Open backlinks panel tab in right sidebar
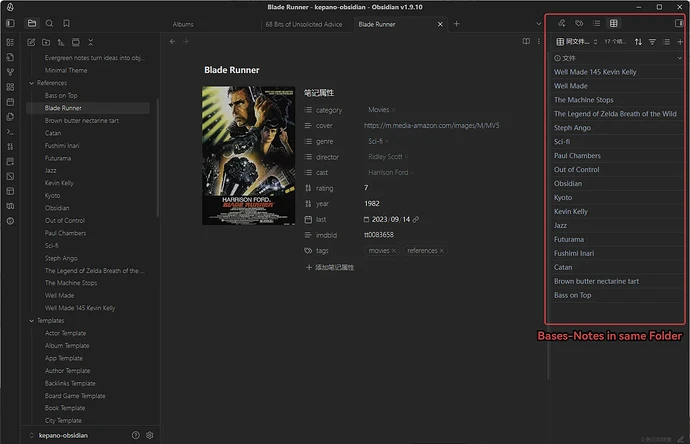Screen dimensions: 690x444 (x=562, y=23)
